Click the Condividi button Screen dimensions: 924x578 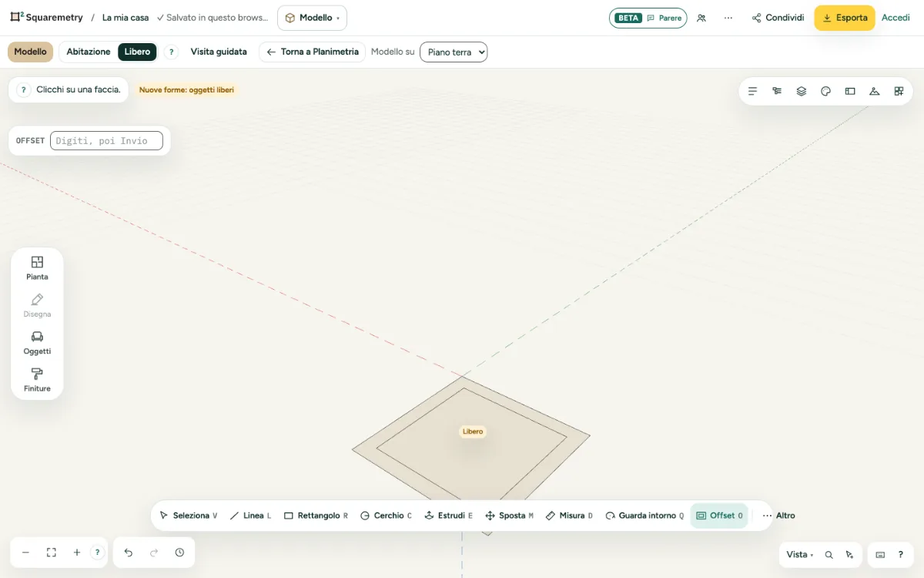click(778, 18)
